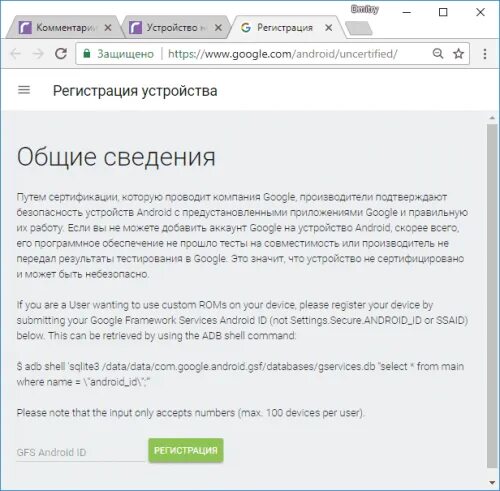Close the Устройство tab
This screenshot has height=491, width=500.
point(218,28)
